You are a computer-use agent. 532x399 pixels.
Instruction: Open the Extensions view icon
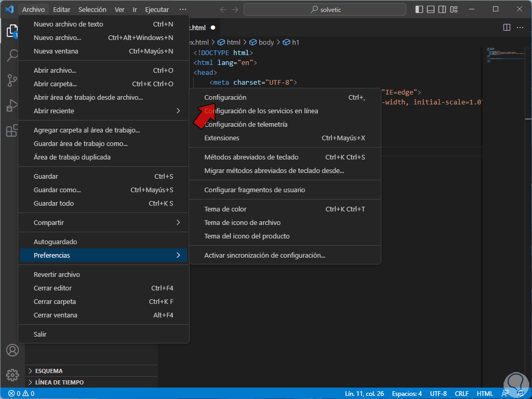point(12,131)
